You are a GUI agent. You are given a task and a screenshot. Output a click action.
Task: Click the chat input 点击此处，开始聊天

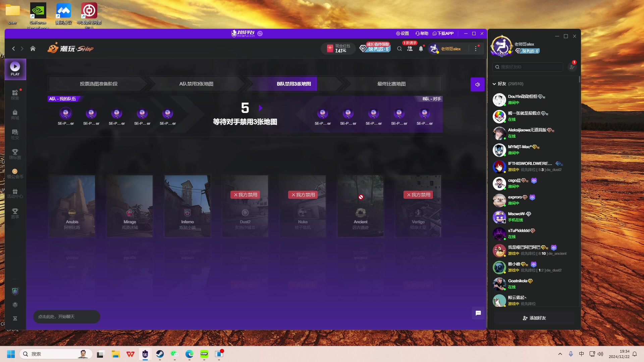coord(66,317)
